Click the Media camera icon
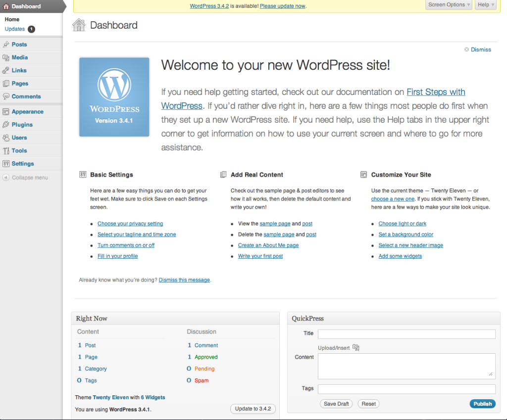The width and height of the screenshot is (507, 420). (6, 57)
